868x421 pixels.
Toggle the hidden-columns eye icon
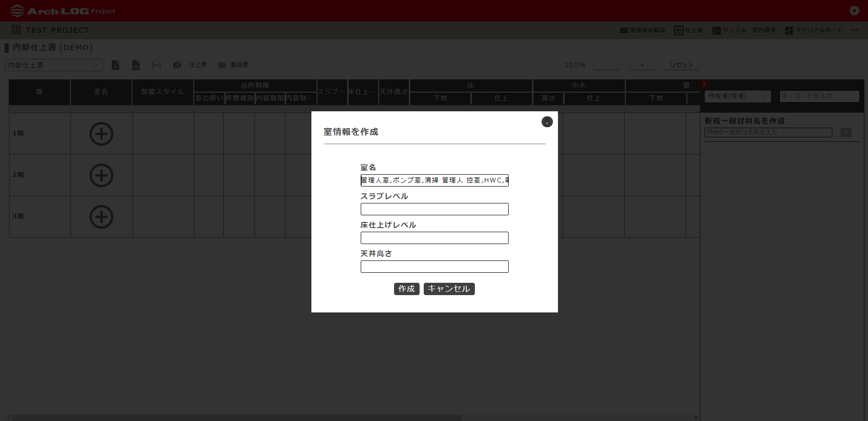tap(177, 65)
